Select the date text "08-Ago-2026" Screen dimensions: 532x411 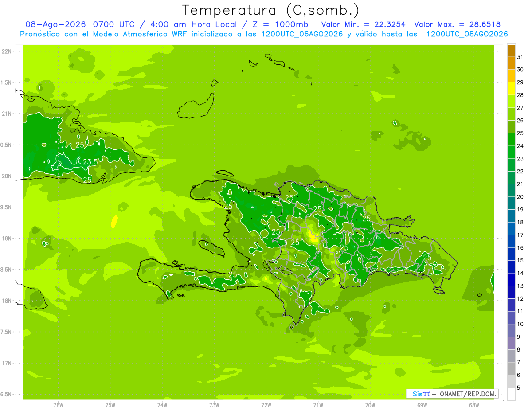point(56,24)
